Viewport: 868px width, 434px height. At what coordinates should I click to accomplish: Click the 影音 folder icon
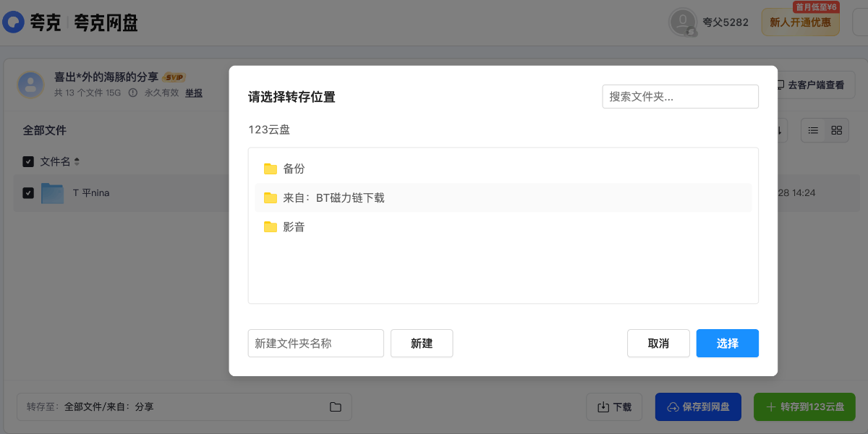click(x=271, y=226)
